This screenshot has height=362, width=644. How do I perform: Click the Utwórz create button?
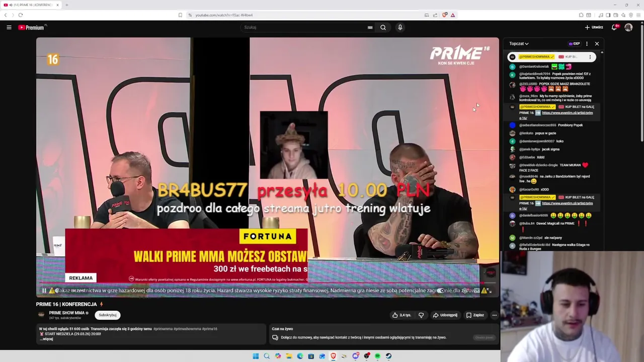pyautogui.click(x=594, y=28)
